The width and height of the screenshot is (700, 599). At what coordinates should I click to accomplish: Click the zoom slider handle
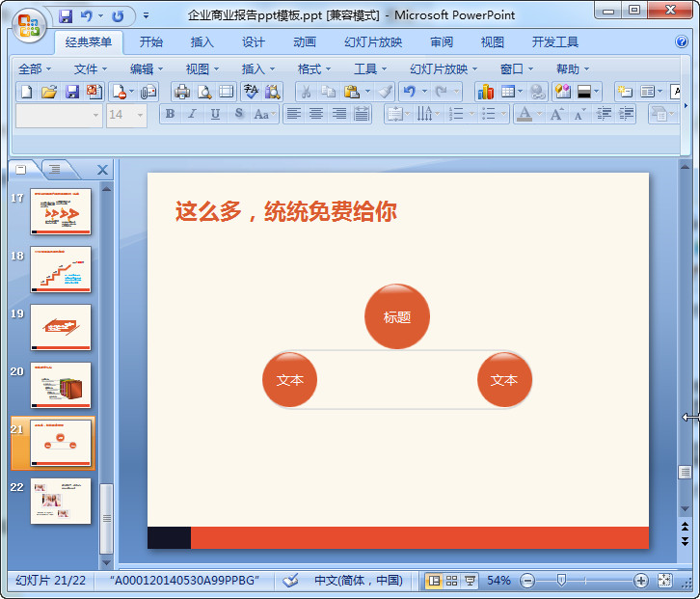tap(561, 581)
